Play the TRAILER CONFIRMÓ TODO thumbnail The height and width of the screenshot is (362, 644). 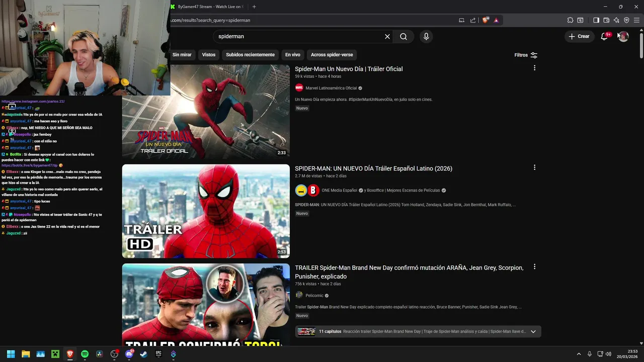pos(206,305)
